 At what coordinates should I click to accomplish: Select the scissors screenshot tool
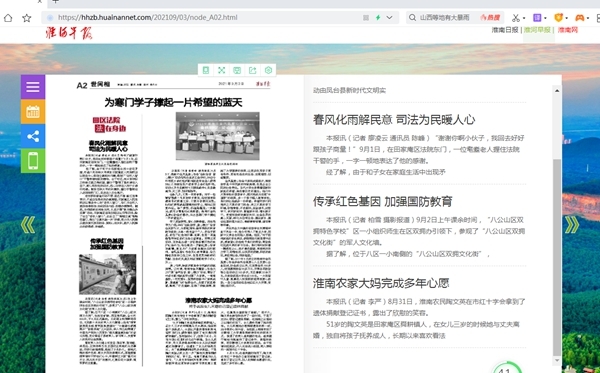click(515, 18)
